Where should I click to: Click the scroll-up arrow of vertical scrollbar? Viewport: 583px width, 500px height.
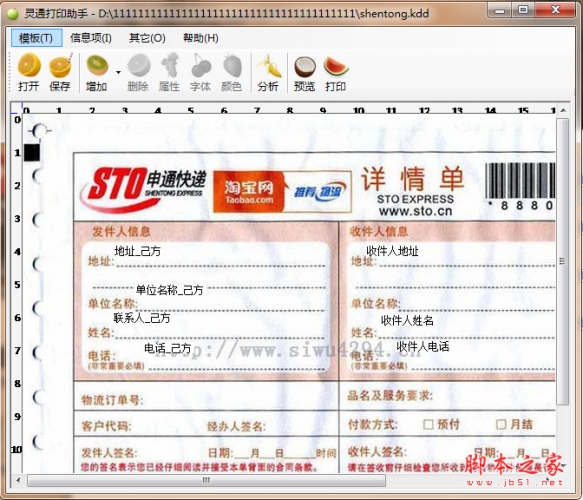(563, 110)
